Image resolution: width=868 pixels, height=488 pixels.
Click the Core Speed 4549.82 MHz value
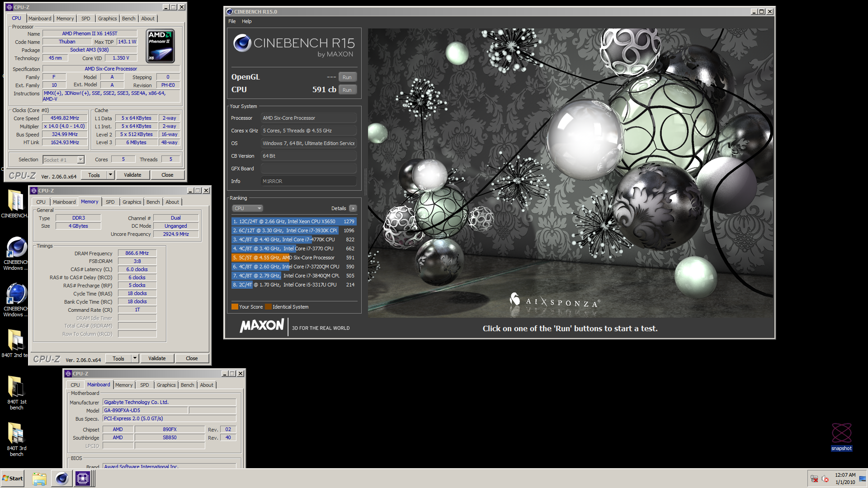pyautogui.click(x=65, y=118)
